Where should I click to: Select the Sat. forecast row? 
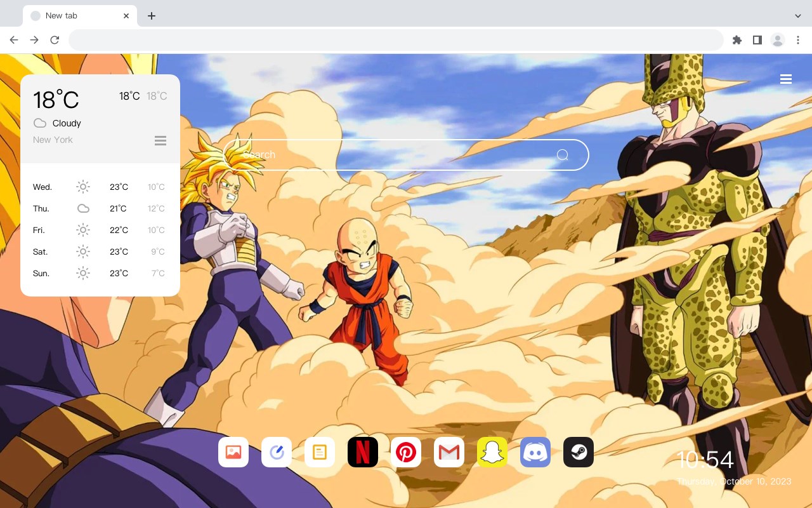click(x=100, y=251)
